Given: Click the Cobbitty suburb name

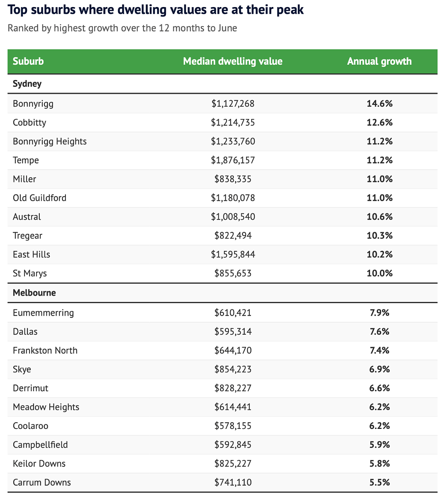Looking at the screenshot, I should point(29,122).
